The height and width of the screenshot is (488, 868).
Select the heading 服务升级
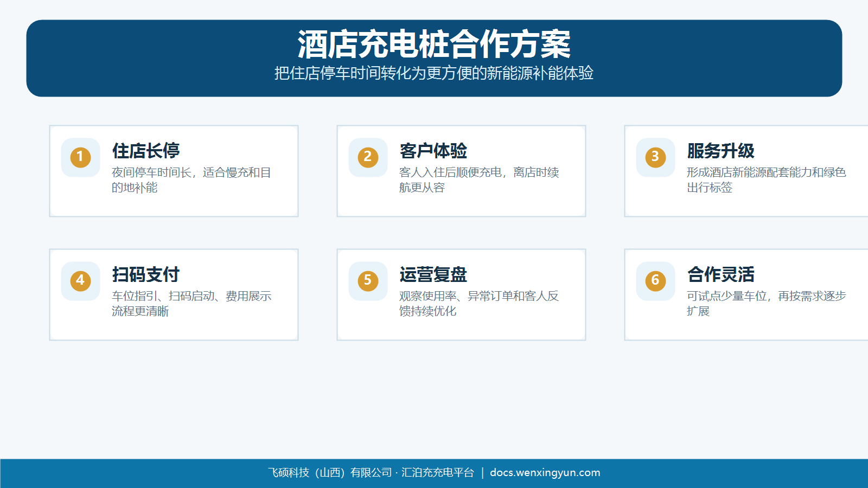pyautogui.click(x=721, y=151)
